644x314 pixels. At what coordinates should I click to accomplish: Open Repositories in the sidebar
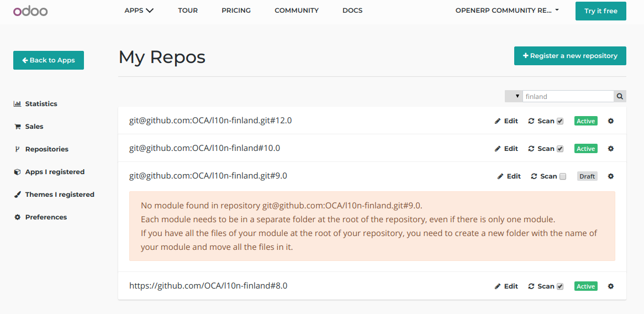click(x=46, y=149)
